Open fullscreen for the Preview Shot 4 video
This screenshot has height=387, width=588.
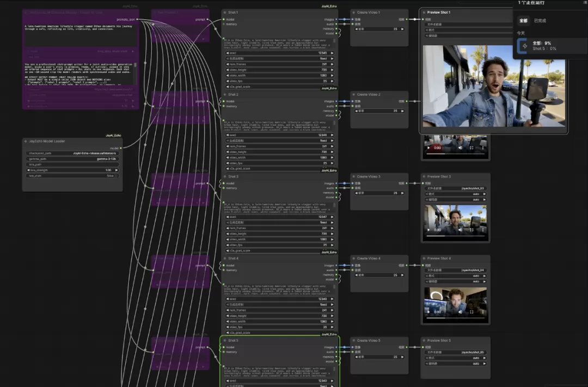click(x=471, y=312)
